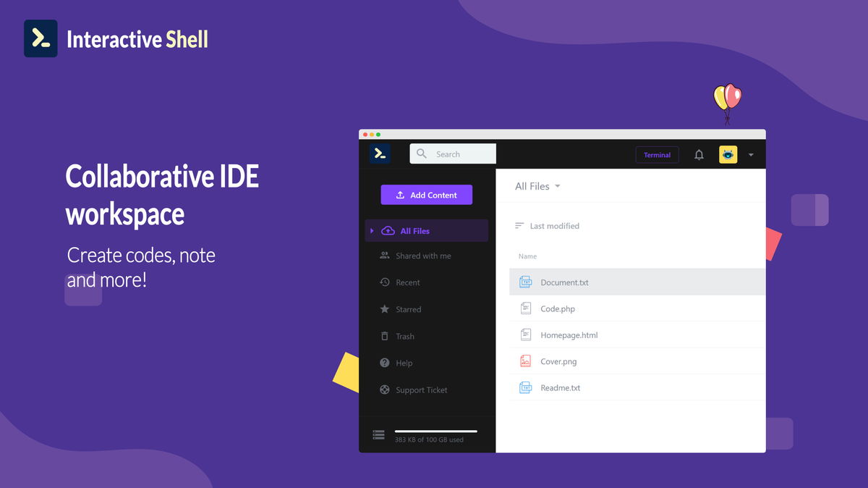Click the Starred star icon
Screen dimensions: 868x488
pyautogui.click(x=385, y=309)
